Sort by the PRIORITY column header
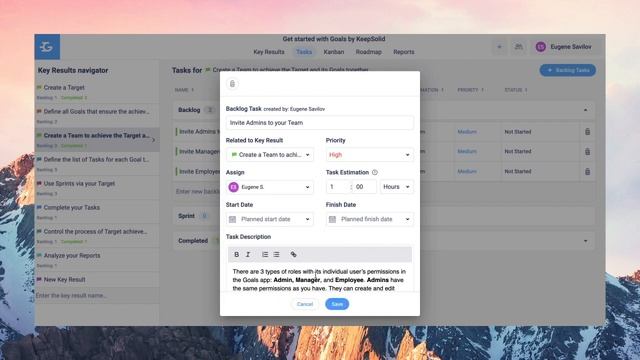This screenshot has width=640, height=360. point(470,90)
